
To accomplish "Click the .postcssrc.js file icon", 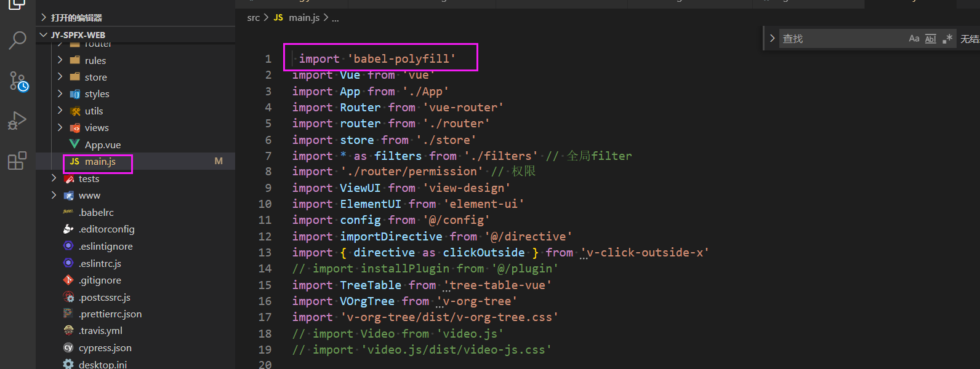I will click(x=68, y=297).
